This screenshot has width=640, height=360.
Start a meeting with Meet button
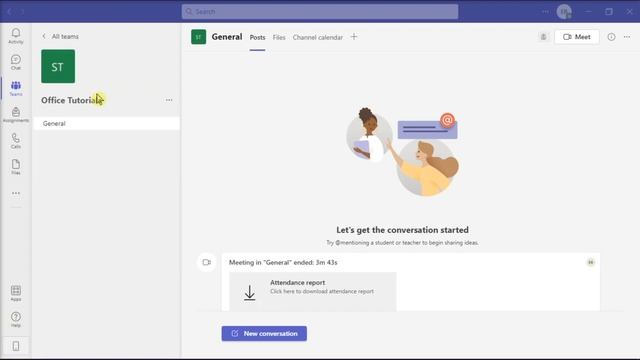coord(577,37)
